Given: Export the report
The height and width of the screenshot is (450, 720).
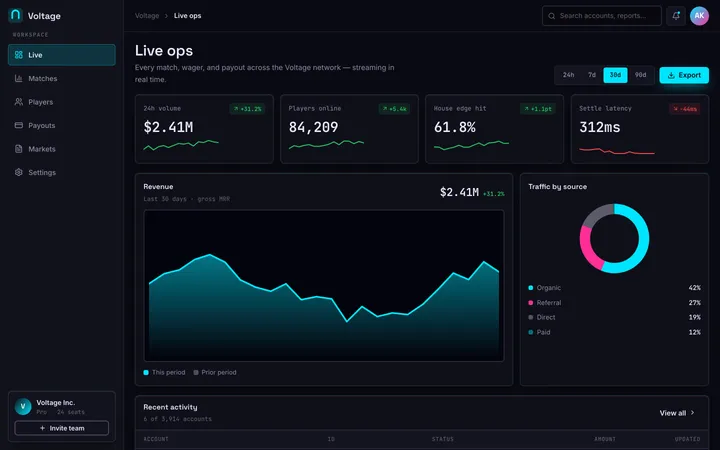Looking at the screenshot, I should tap(684, 75).
